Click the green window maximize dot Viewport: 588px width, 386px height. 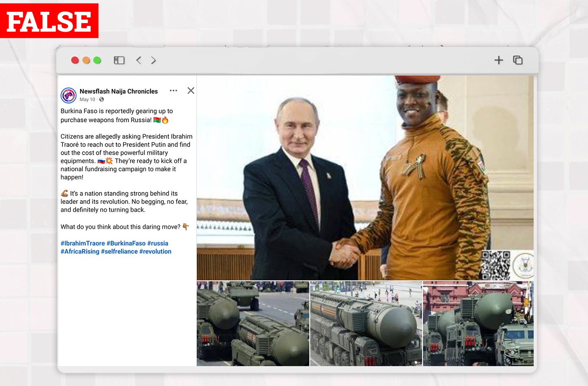97,60
